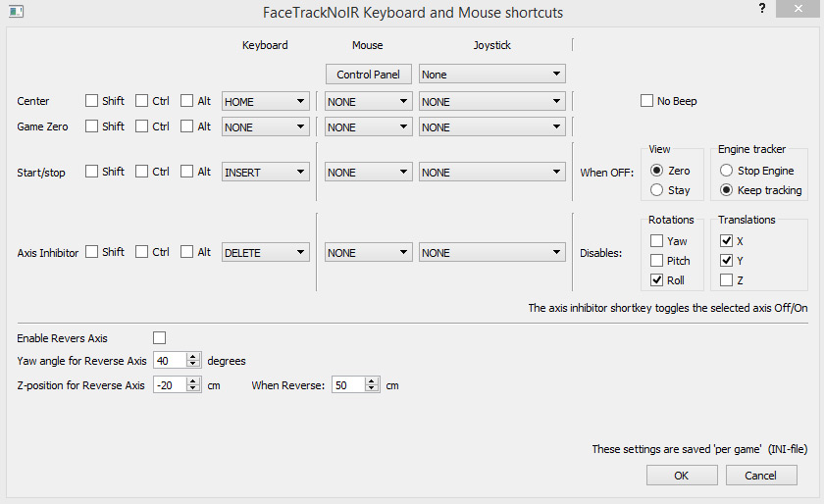Click the When Reverse value field
This screenshot has width=824, height=504.
pyautogui.click(x=349, y=384)
